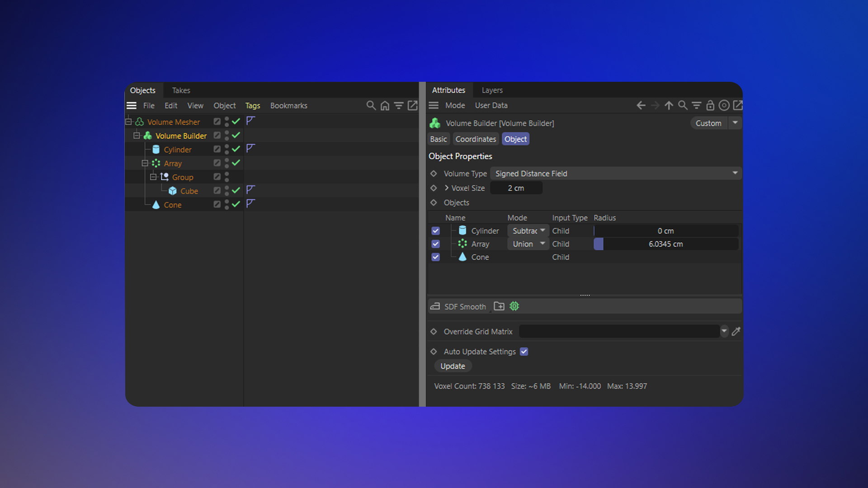Click the phong tag on Cone row
Screen dimensions: 868x488
click(251, 204)
